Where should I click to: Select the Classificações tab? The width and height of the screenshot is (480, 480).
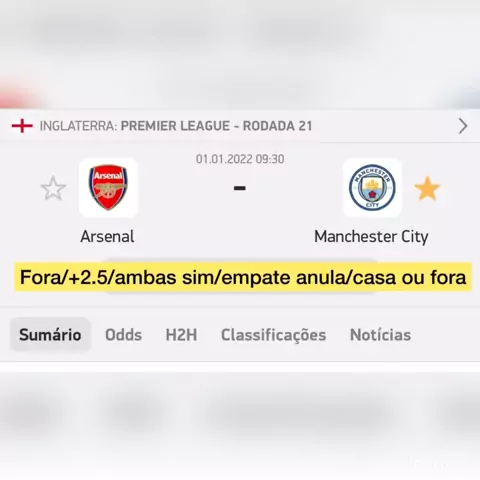click(274, 335)
